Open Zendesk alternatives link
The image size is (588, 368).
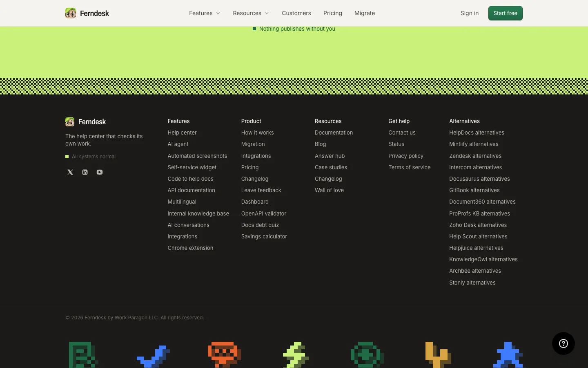[475, 156]
